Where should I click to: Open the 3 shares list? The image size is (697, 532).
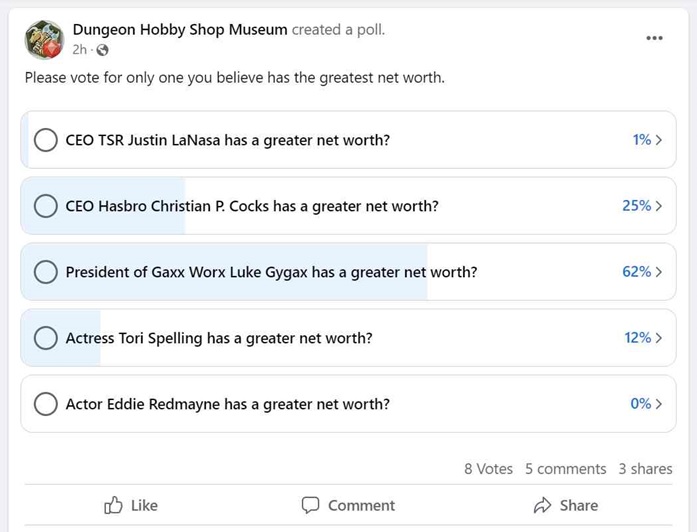click(645, 469)
